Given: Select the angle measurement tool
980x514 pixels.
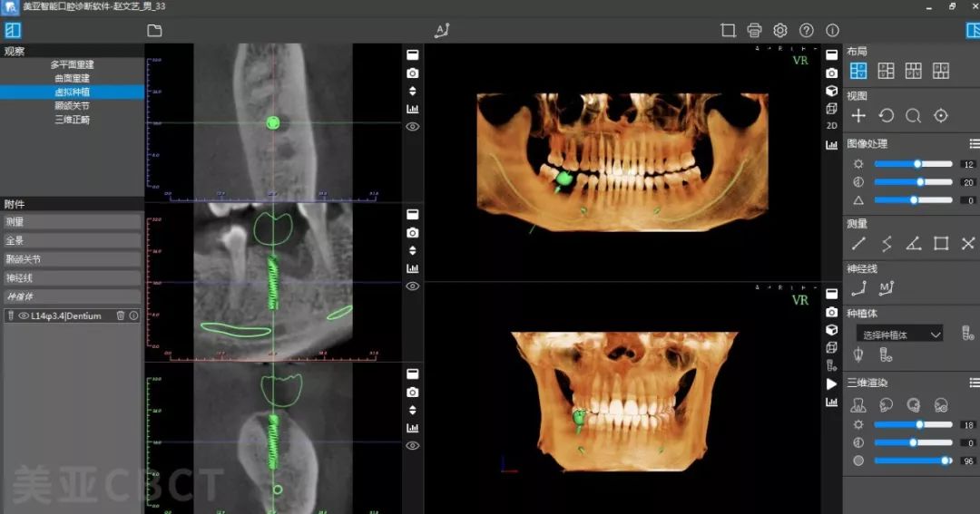Looking at the screenshot, I should click(x=913, y=244).
